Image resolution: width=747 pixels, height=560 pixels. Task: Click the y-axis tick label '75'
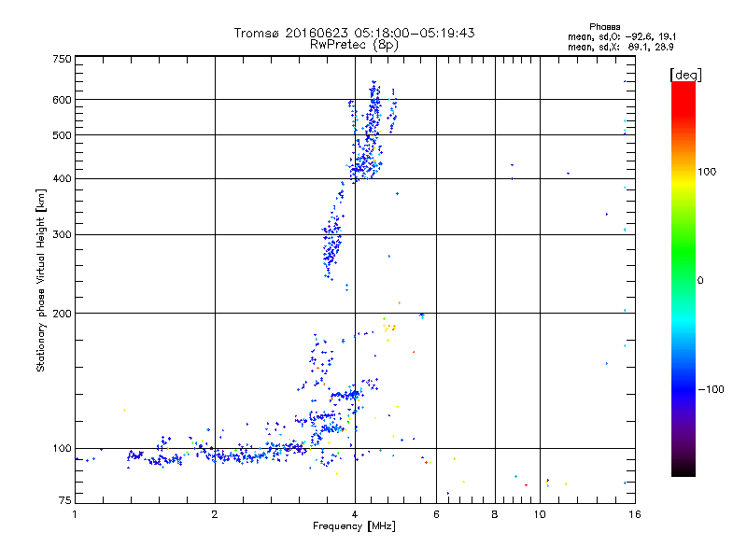pyautogui.click(x=65, y=500)
